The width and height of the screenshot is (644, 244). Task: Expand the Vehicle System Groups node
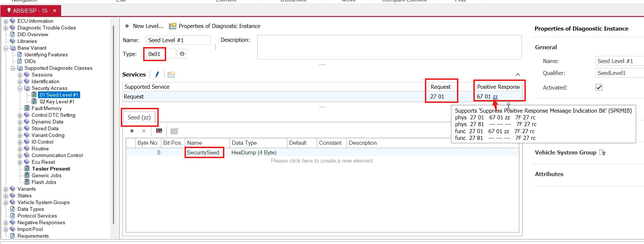pyautogui.click(x=6, y=203)
